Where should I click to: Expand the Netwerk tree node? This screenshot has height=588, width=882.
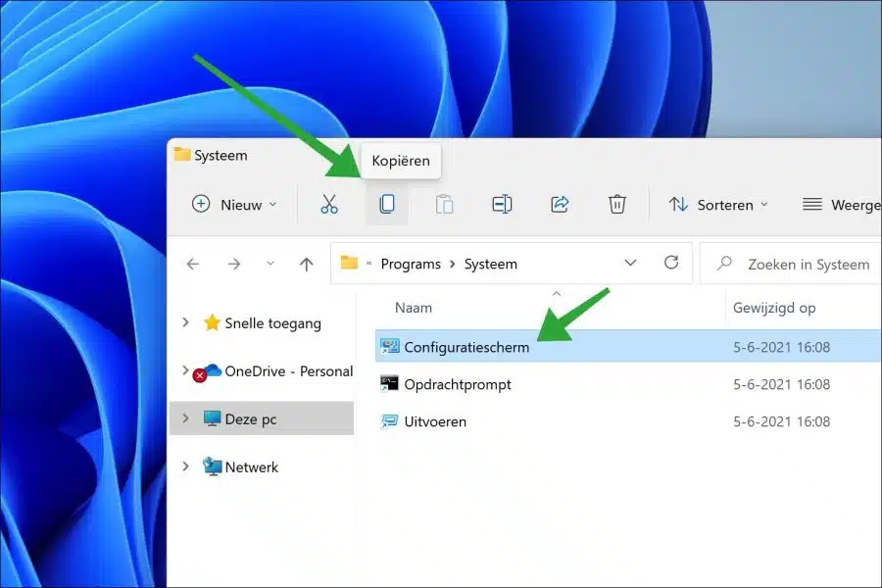point(185,465)
